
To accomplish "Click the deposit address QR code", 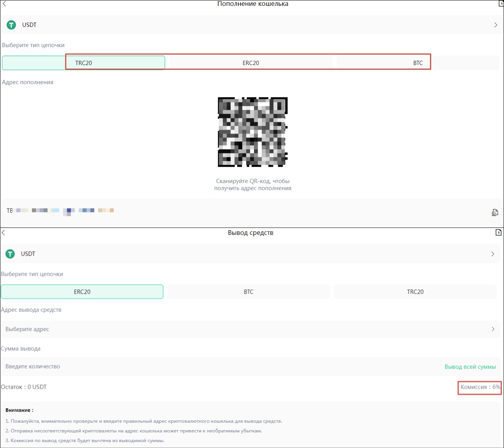I will [x=252, y=132].
